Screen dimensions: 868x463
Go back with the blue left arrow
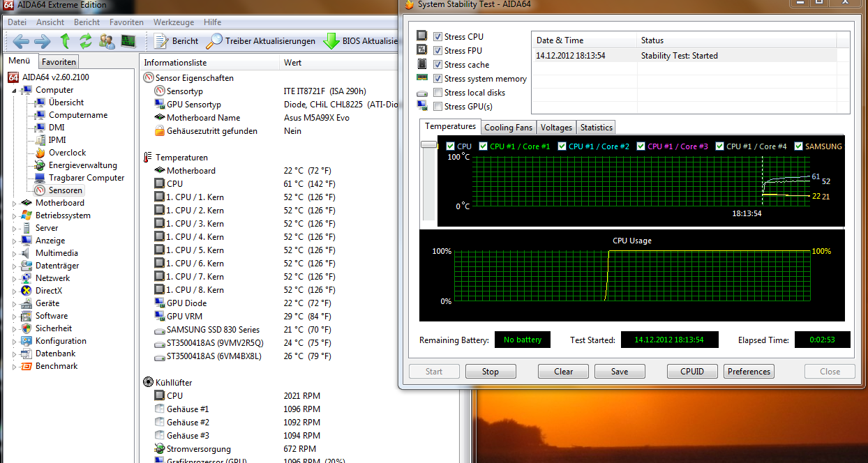[21, 41]
